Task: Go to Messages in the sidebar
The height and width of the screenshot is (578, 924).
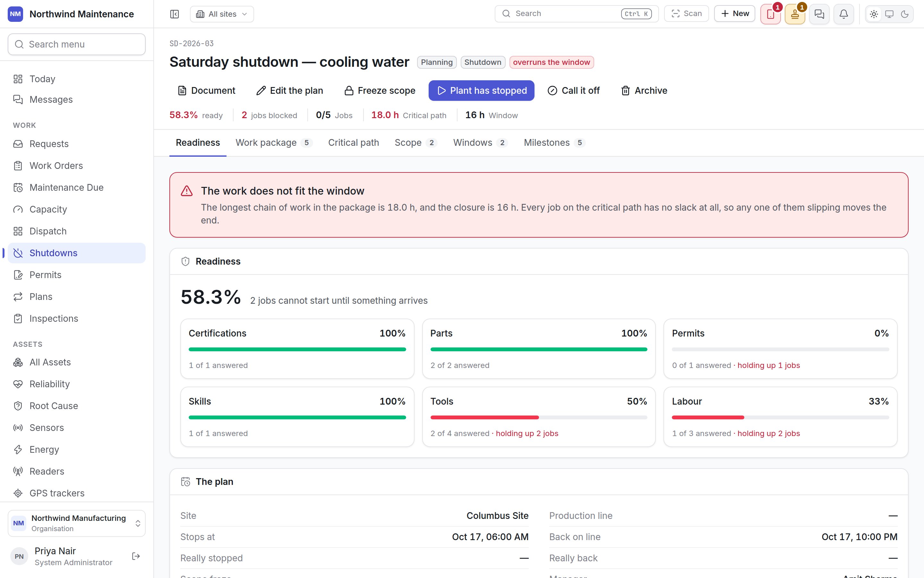Action: point(76,100)
